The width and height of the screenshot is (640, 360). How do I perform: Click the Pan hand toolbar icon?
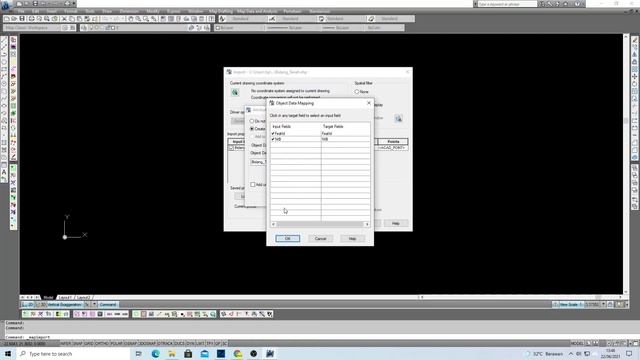point(131,19)
